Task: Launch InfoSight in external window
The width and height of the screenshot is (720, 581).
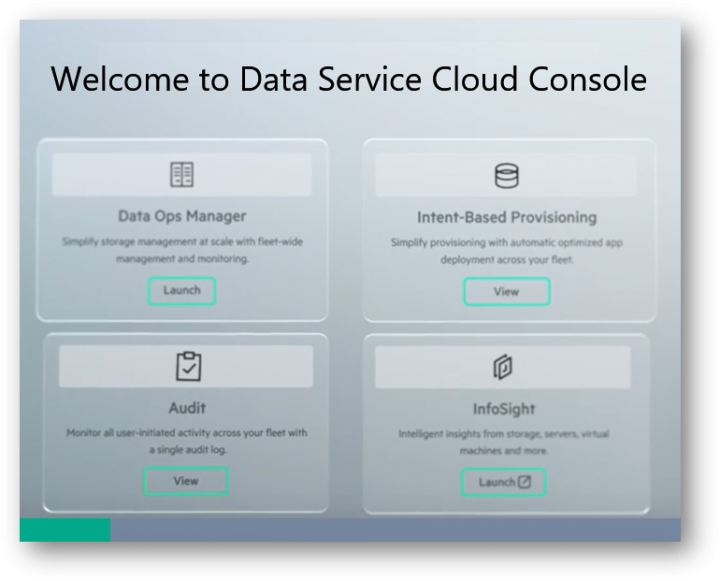Action: click(x=504, y=482)
